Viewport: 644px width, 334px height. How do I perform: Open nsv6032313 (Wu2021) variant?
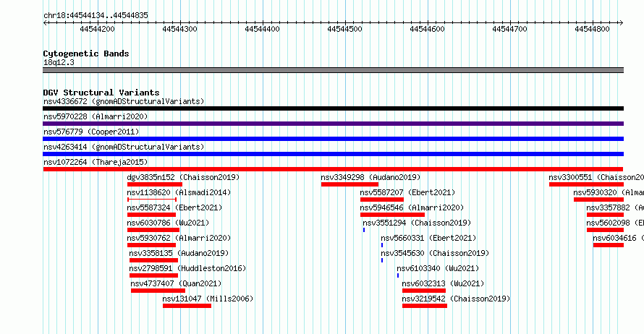[443, 283]
